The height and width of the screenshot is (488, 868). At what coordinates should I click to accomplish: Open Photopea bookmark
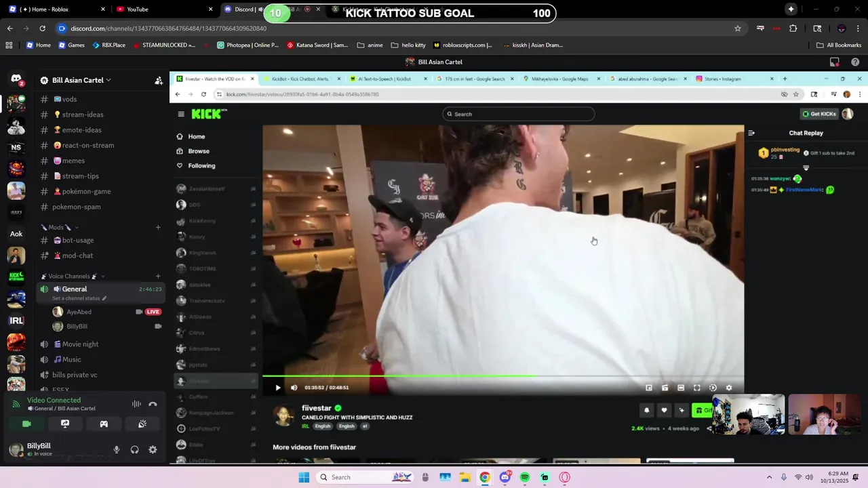248,45
